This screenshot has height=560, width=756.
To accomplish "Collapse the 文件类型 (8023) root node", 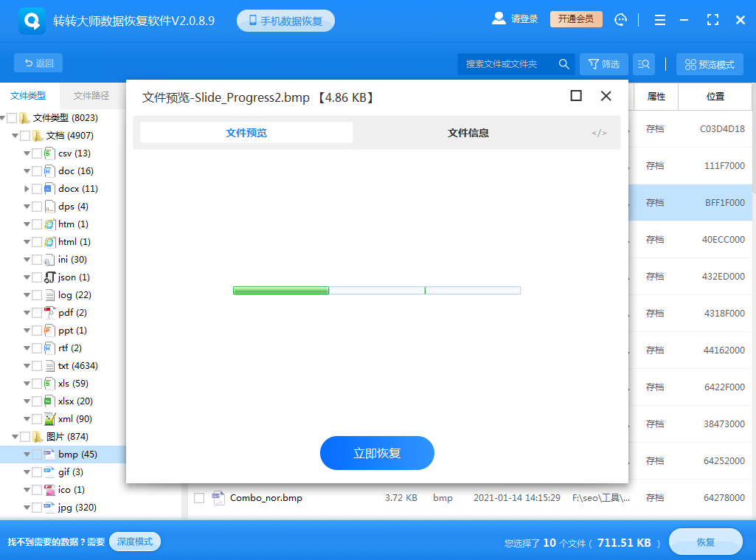I will pyautogui.click(x=5, y=117).
